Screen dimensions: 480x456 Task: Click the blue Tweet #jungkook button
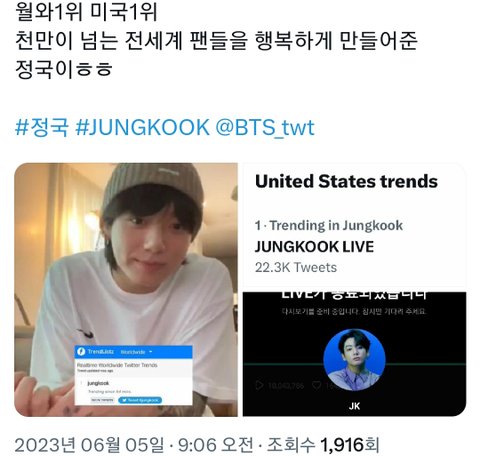pos(140,400)
